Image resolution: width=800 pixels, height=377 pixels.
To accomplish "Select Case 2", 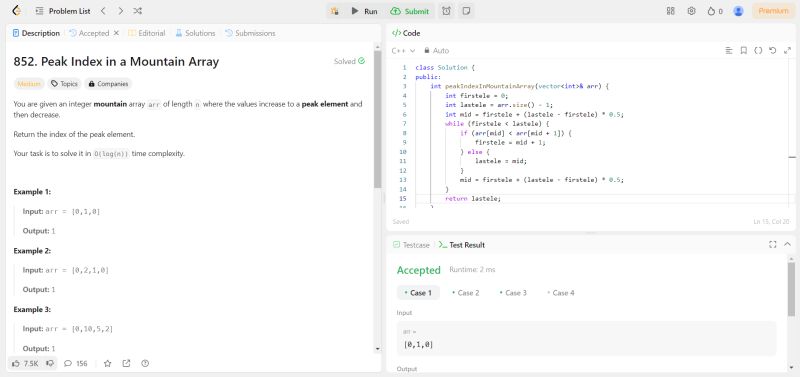I will click(x=465, y=293).
